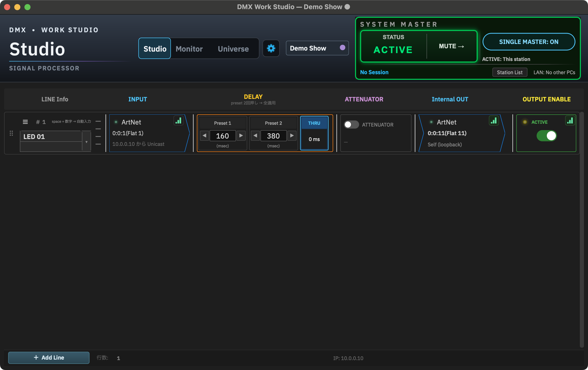Open settings with the gear icon
Screen dimensions: 588x370
[x=271, y=48]
